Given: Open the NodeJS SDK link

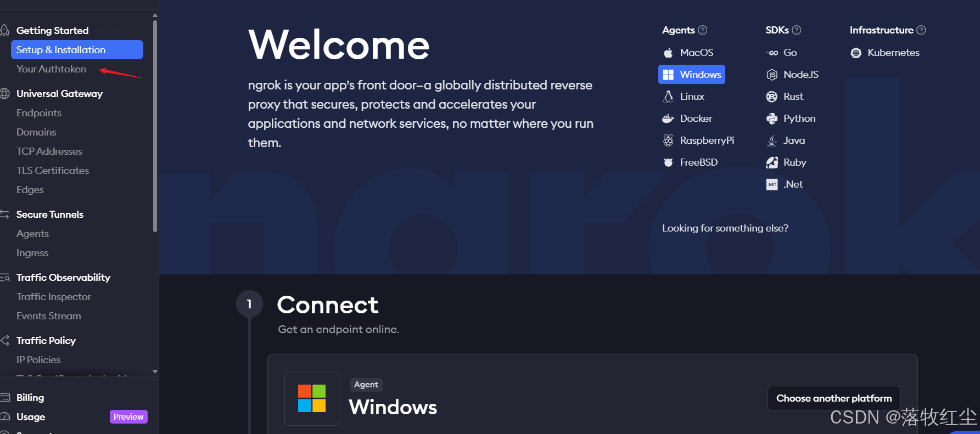Looking at the screenshot, I should coord(801,75).
